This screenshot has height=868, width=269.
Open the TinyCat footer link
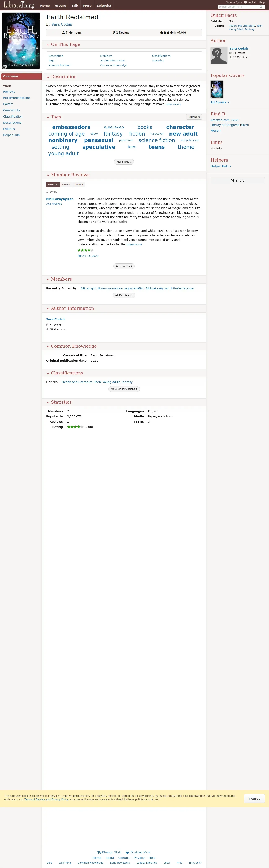point(195,863)
